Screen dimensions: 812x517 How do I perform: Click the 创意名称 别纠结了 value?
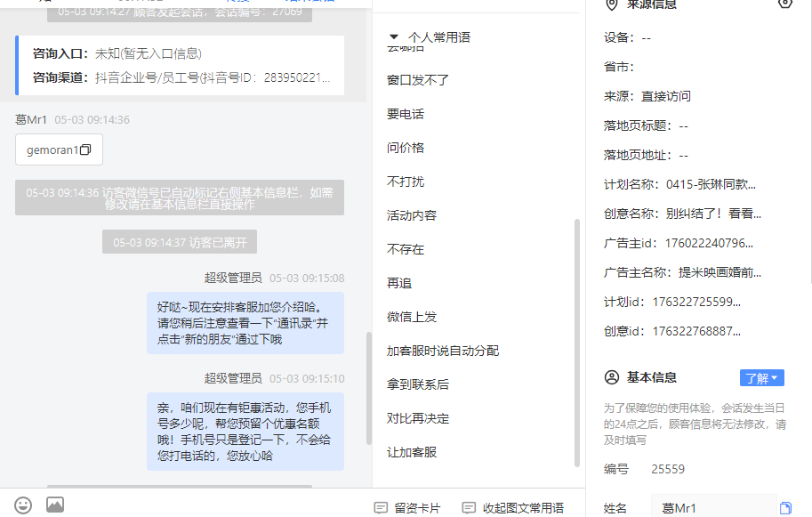click(713, 214)
